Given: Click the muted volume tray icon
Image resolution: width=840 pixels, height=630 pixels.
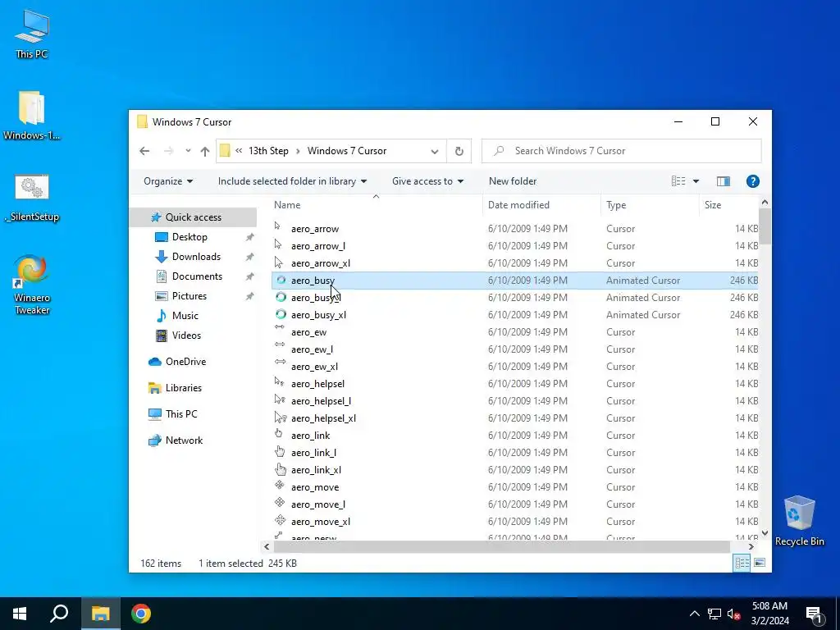Looking at the screenshot, I should 734,614.
